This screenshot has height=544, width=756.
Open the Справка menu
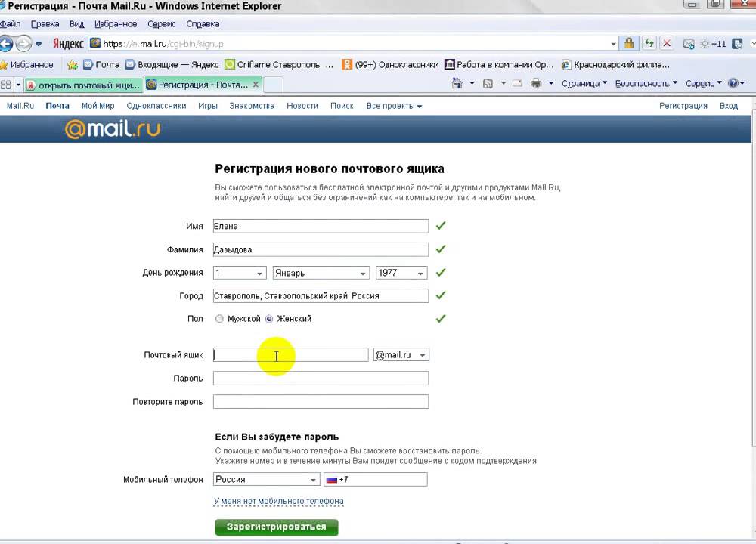[x=203, y=23]
